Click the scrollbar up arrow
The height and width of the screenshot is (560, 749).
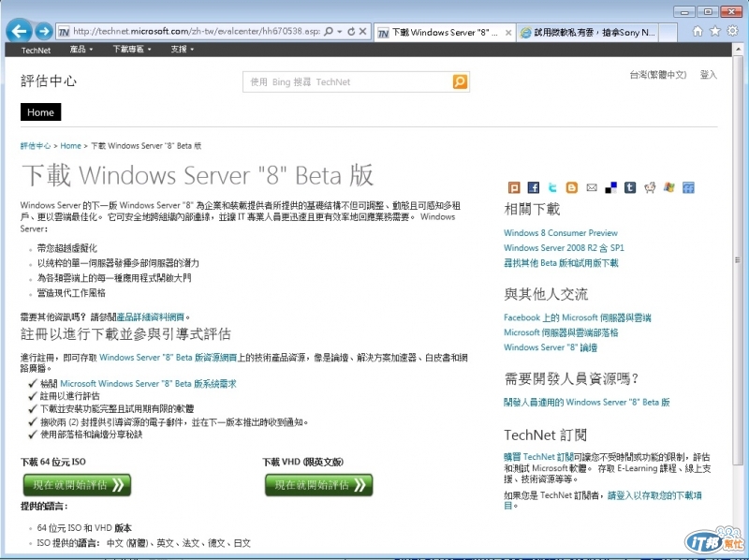[x=738, y=50]
